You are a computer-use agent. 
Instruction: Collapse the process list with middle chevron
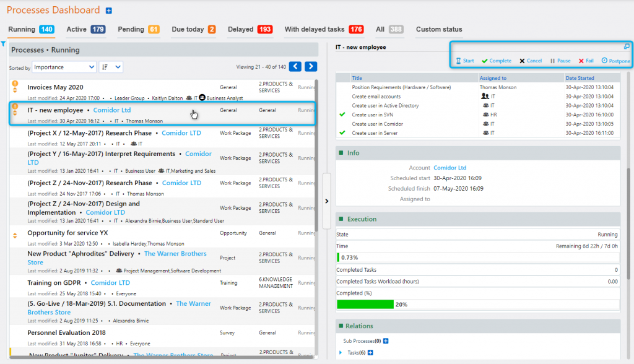(x=326, y=201)
